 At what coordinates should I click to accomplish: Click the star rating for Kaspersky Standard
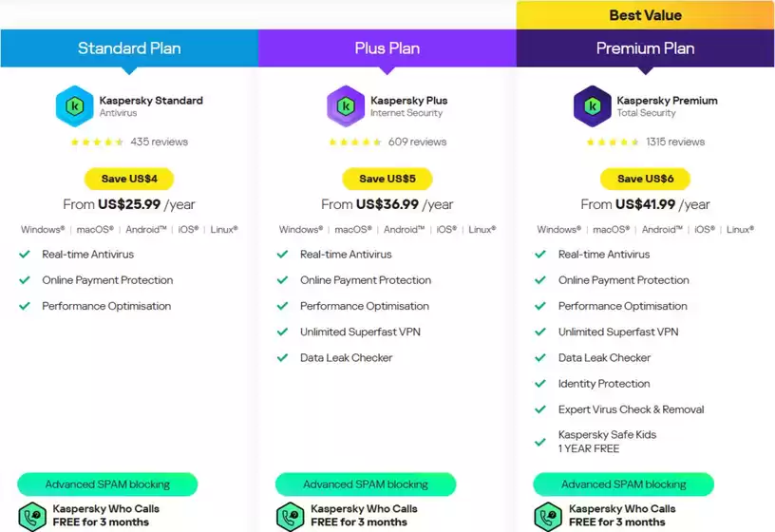click(97, 142)
